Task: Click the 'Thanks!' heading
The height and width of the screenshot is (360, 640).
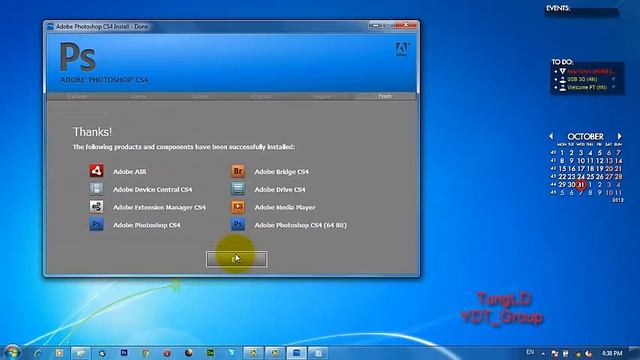Action: (92, 132)
